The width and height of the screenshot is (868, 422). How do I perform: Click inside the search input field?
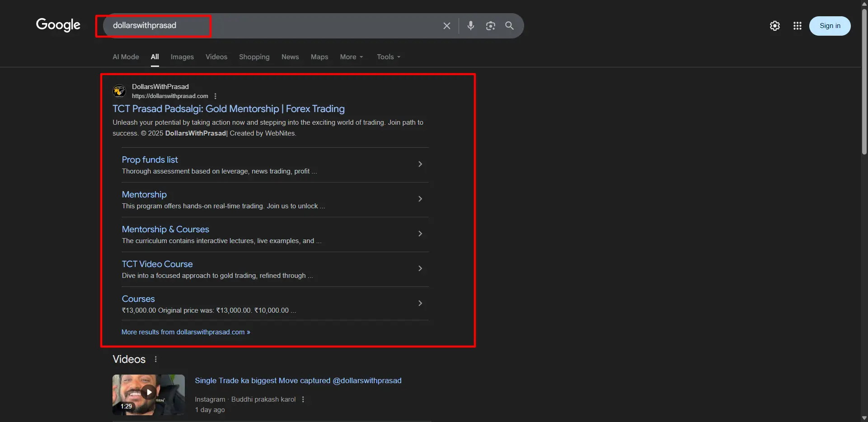(271, 26)
